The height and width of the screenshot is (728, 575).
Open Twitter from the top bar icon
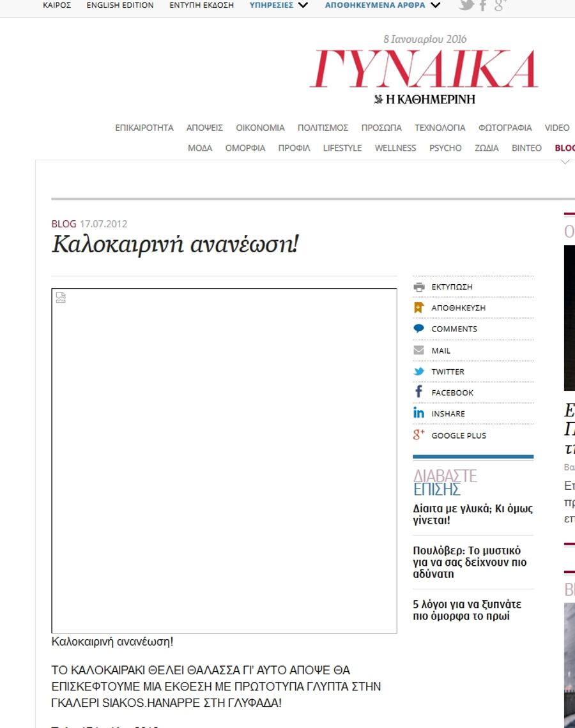pyautogui.click(x=466, y=5)
